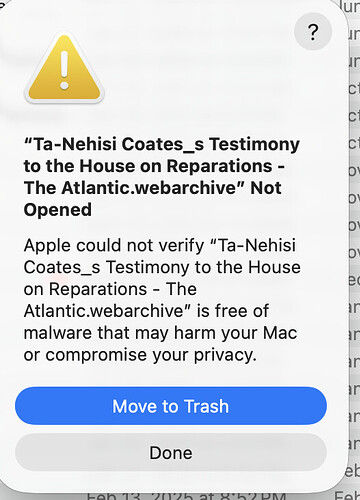This screenshot has width=360, height=500.
Task: Click "Atlantic.webarchive" in the body message
Action: pos(103,311)
